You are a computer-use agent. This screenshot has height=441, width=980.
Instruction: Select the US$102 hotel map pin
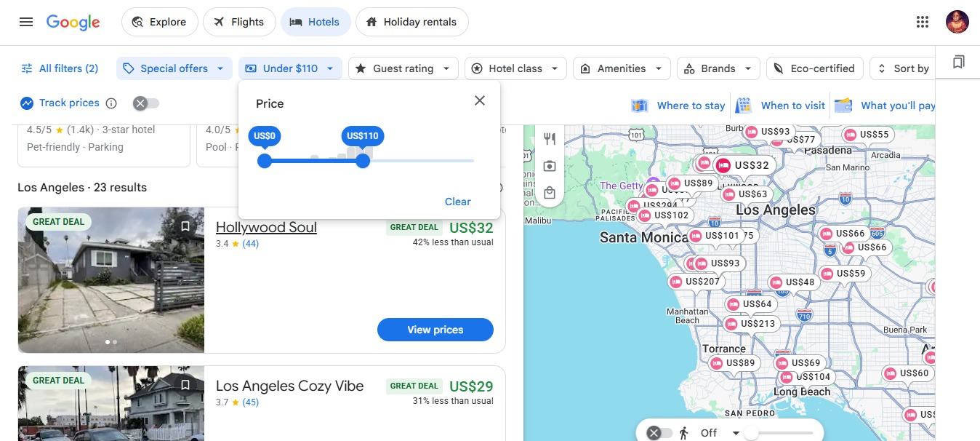coord(664,215)
